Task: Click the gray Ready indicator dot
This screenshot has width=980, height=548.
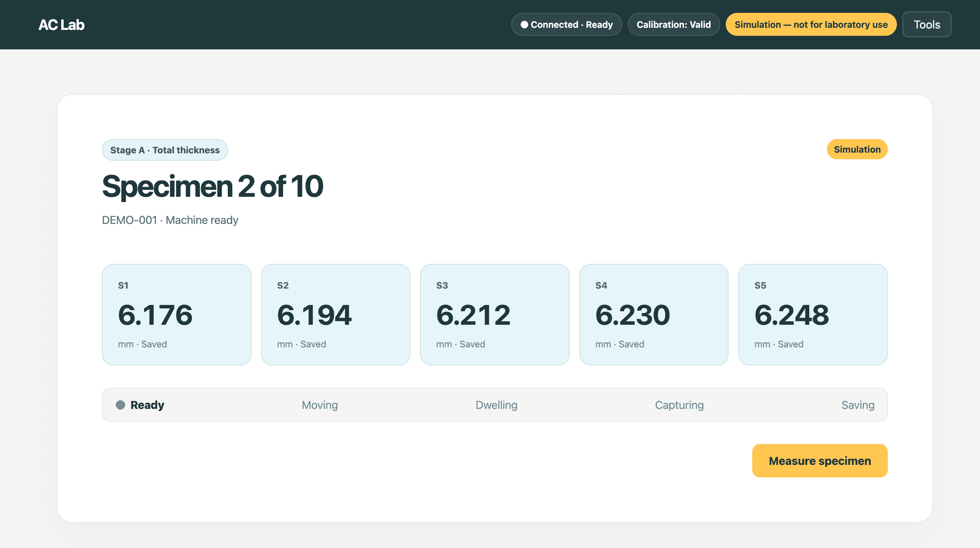Action: click(120, 405)
